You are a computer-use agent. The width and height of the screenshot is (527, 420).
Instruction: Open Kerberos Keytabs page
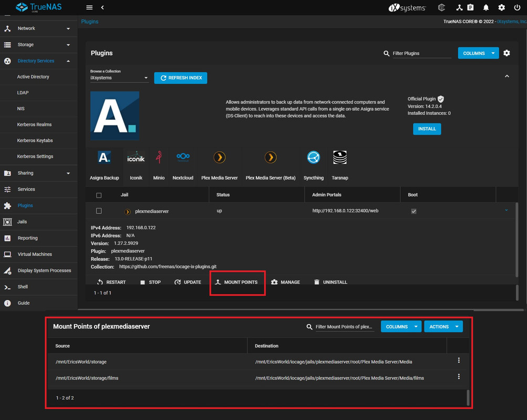pos(35,140)
